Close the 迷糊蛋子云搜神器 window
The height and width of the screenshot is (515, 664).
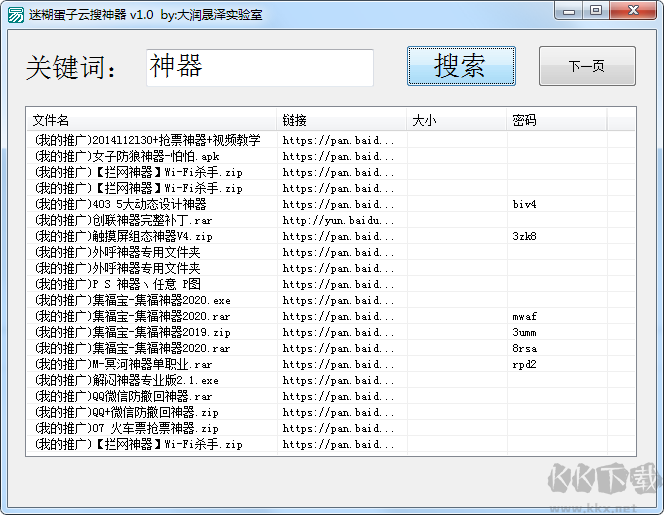coord(633,11)
